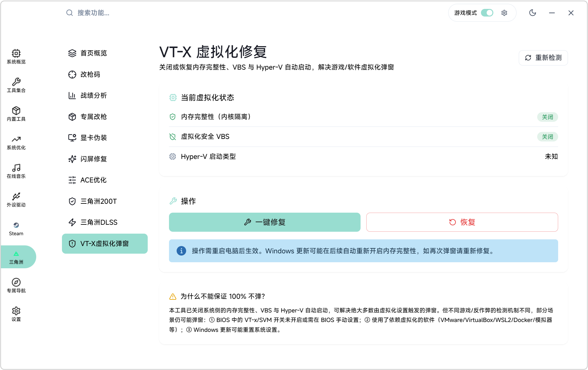The width and height of the screenshot is (588, 370).
Task: Click gear next to 游戏模式
Action: (504, 13)
